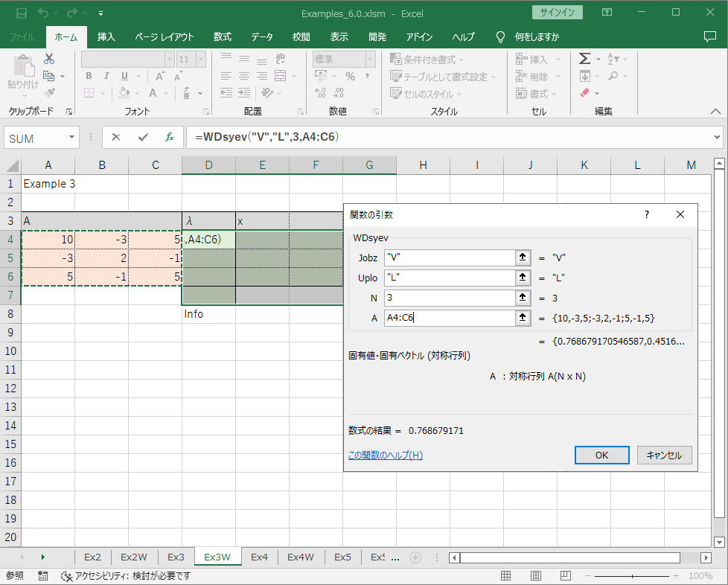Open the この関数のヘルプ link
This screenshot has width=728, height=585.
click(385, 455)
